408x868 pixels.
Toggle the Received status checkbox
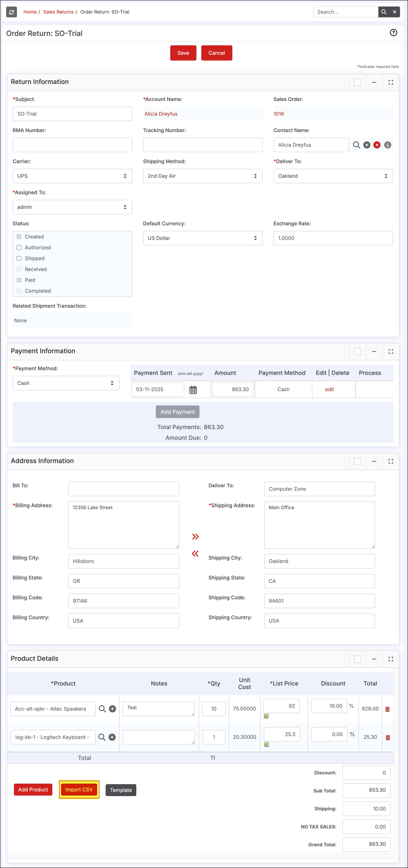(x=19, y=269)
